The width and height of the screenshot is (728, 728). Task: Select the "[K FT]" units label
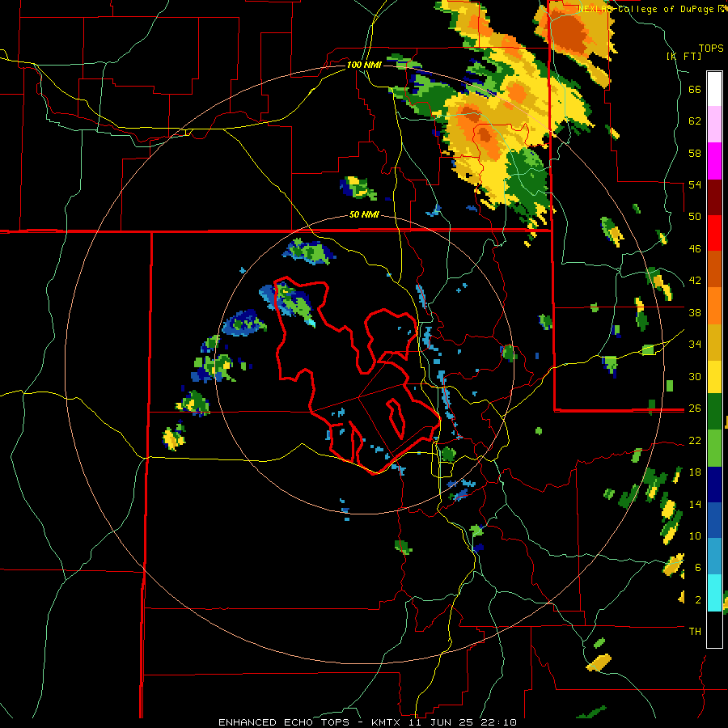[684, 57]
